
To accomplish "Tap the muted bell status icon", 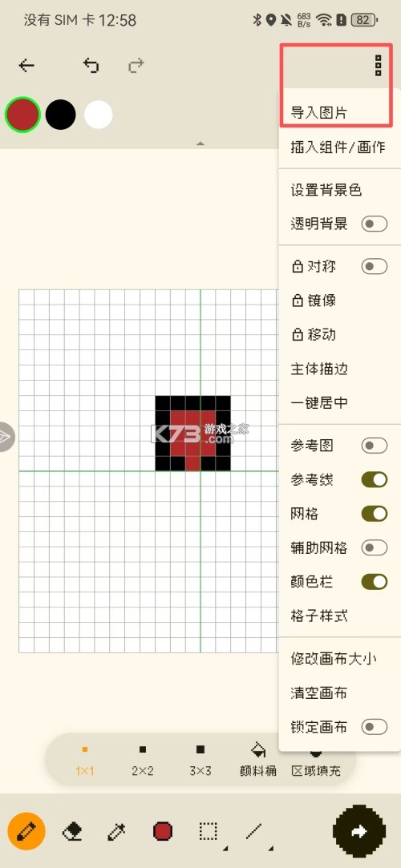I will coord(286,21).
